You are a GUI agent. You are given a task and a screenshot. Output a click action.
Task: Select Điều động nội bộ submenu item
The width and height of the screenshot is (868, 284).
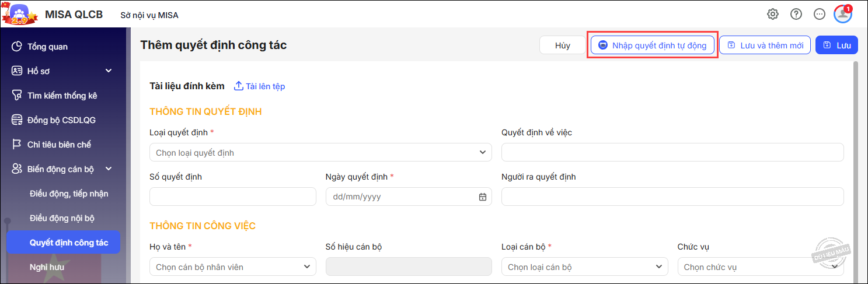coord(62,218)
